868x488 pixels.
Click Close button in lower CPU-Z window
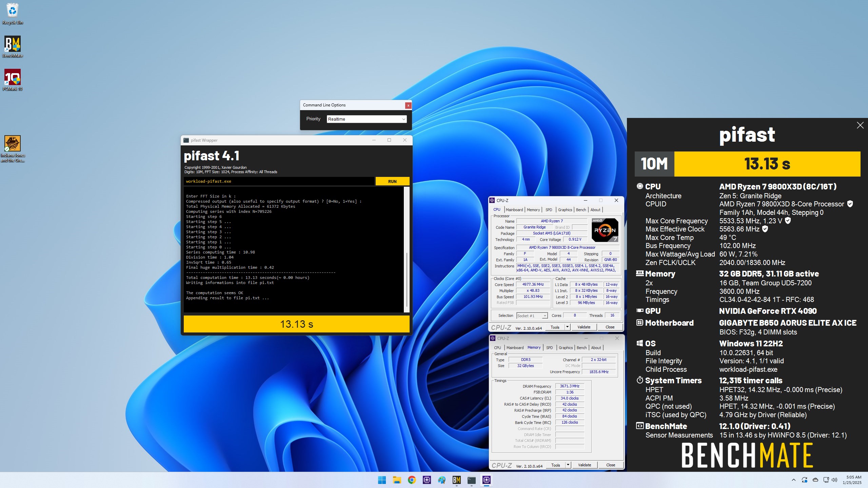[x=611, y=465]
